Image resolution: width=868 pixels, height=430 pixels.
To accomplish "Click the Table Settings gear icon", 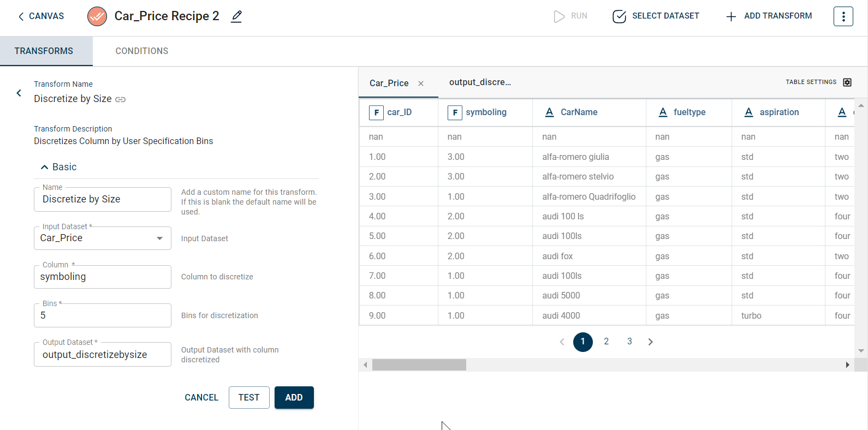I will [x=847, y=82].
